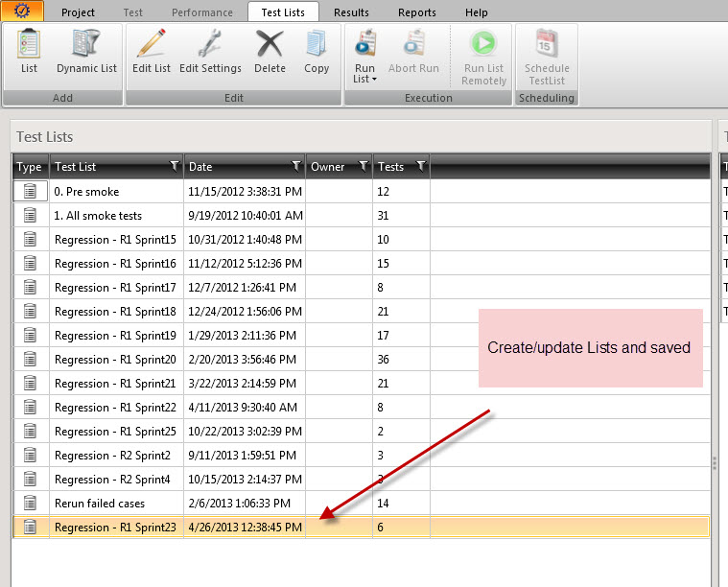
Task: Click list icon of Regression - R1 Sprint15 row
Action: pyautogui.click(x=30, y=239)
